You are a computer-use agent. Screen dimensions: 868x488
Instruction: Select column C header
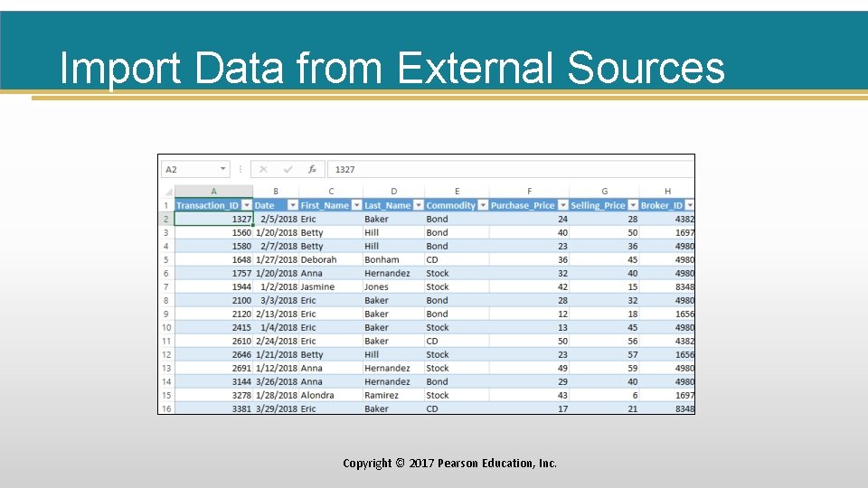coord(331,192)
